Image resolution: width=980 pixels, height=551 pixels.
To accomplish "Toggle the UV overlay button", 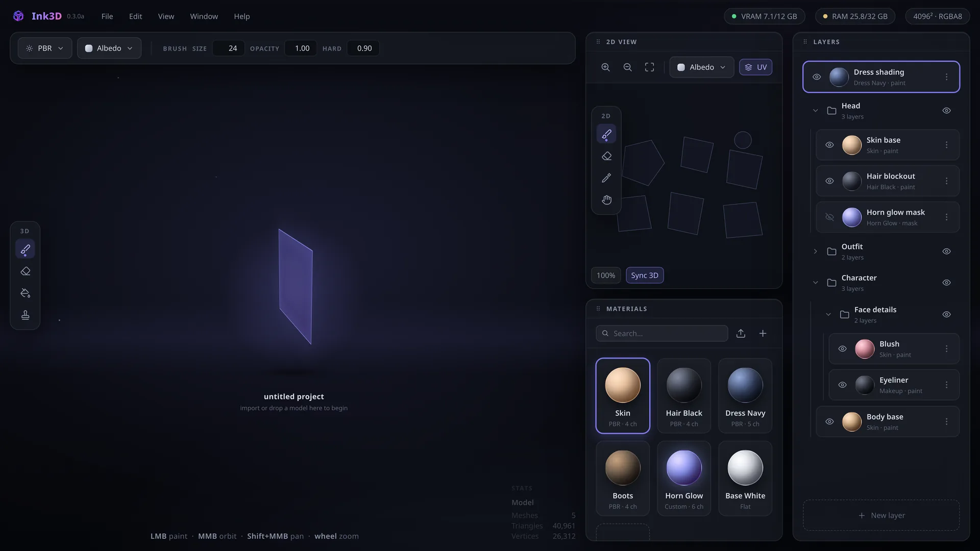I will tap(755, 67).
